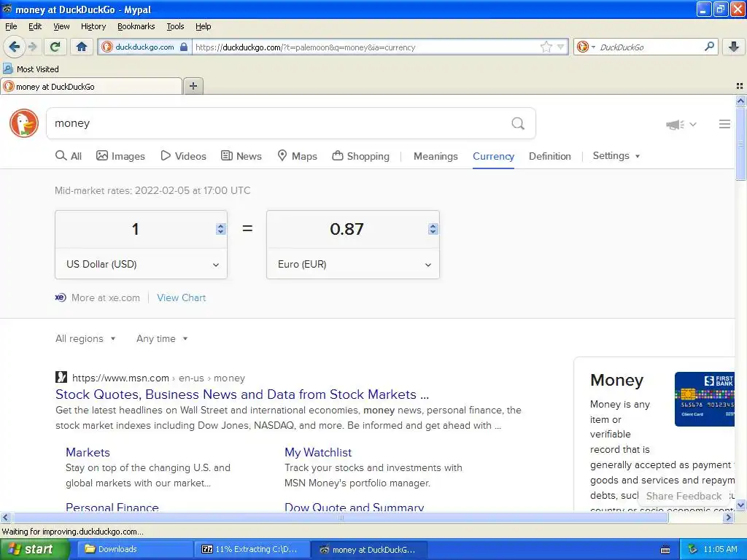
Task: Click the Share Feedback button
Action: [684, 496]
